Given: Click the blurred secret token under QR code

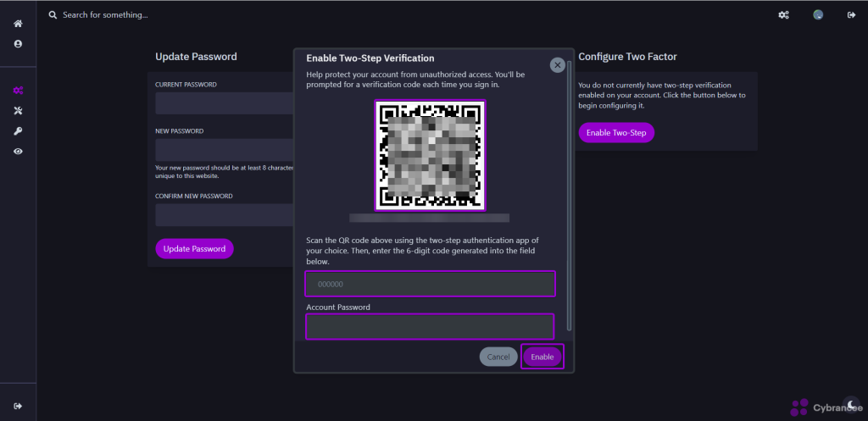Looking at the screenshot, I should click(x=429, y=218).
